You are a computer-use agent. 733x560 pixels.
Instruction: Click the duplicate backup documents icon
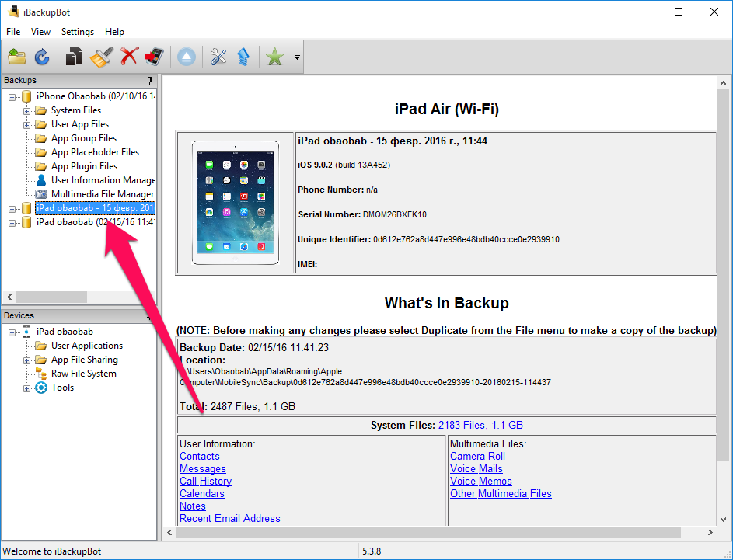tap(74, 57)
